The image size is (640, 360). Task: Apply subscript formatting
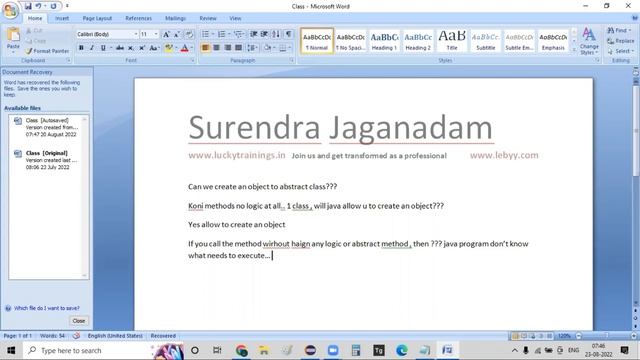pyautogui.click(x=131, y=48)
